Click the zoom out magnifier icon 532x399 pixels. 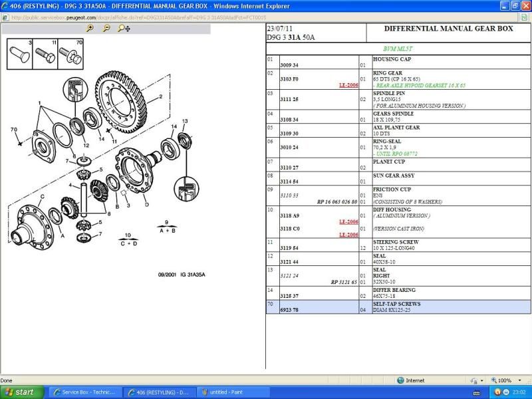(106, 29)
